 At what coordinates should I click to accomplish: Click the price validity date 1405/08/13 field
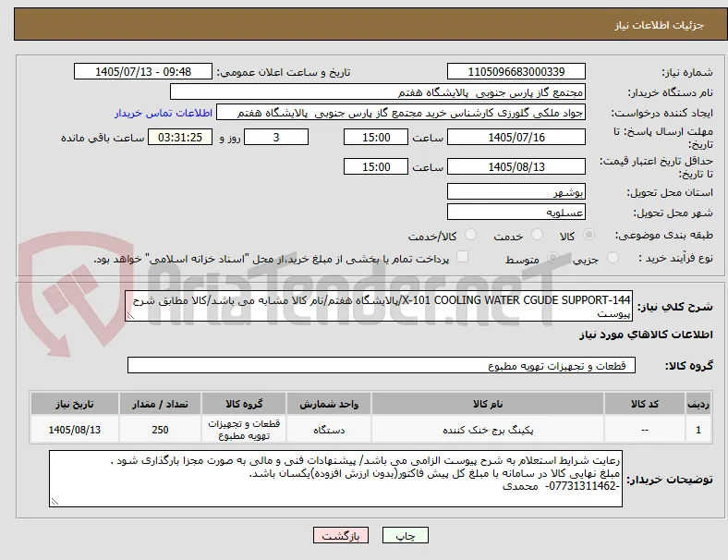coord(516,166)
